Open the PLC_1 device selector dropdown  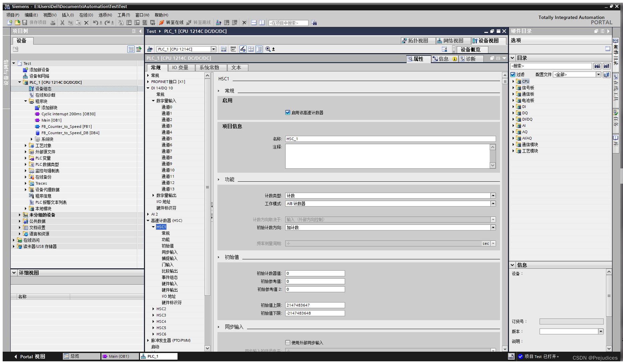pos(213,49)
